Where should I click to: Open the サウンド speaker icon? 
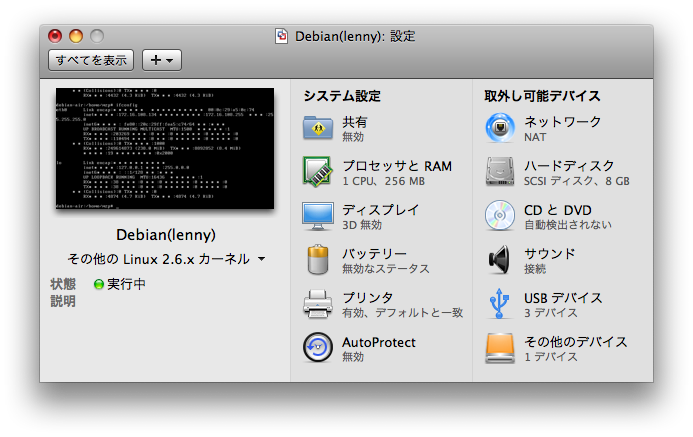499,260
